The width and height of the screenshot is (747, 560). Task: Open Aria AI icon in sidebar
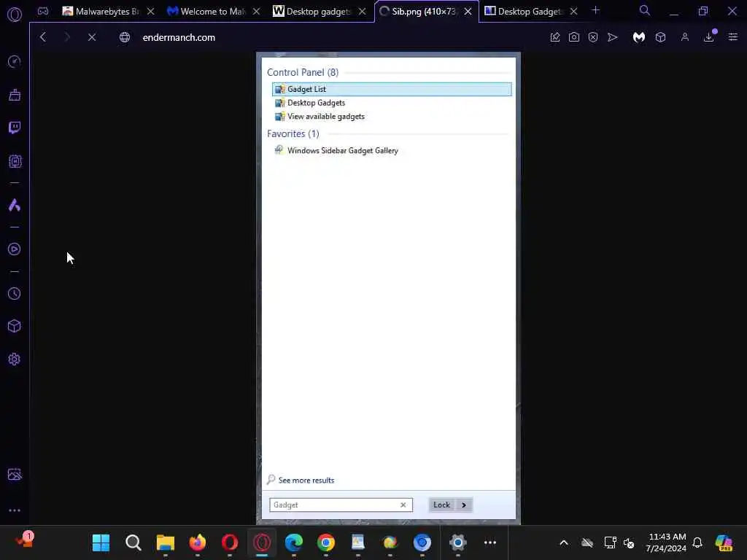point(15,205)
